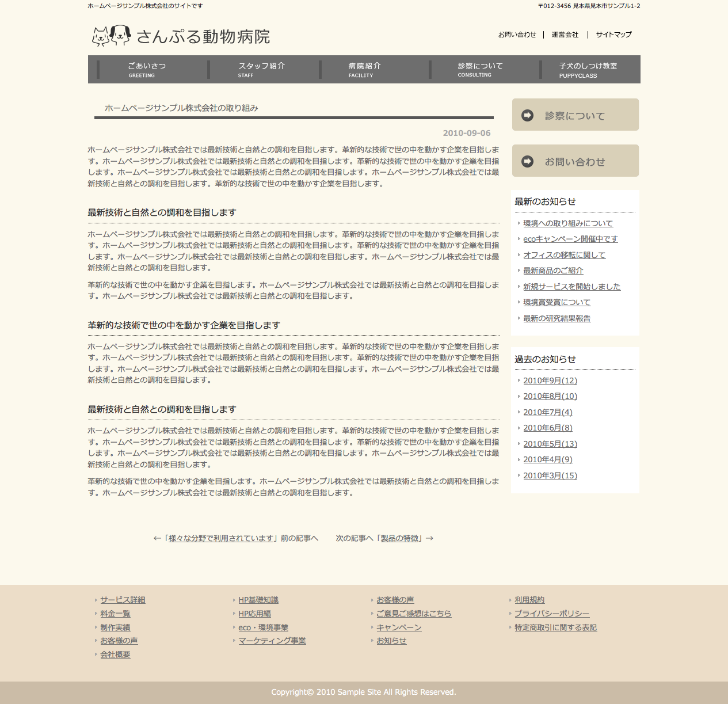Click arrow icon on 診察について banner

(528, 116)
